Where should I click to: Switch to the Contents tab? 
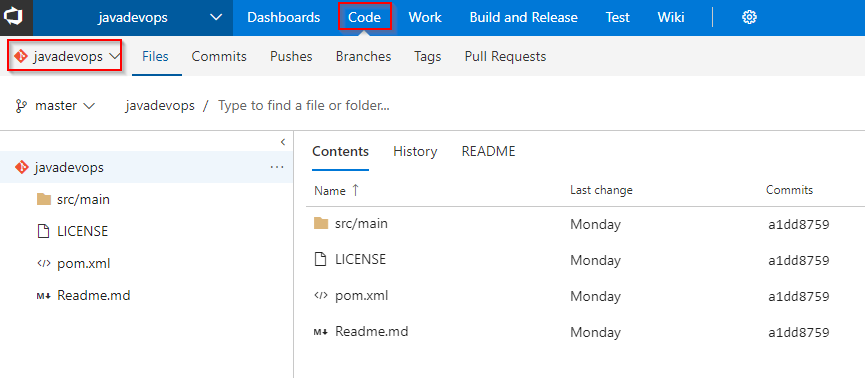tap(340, 151)
